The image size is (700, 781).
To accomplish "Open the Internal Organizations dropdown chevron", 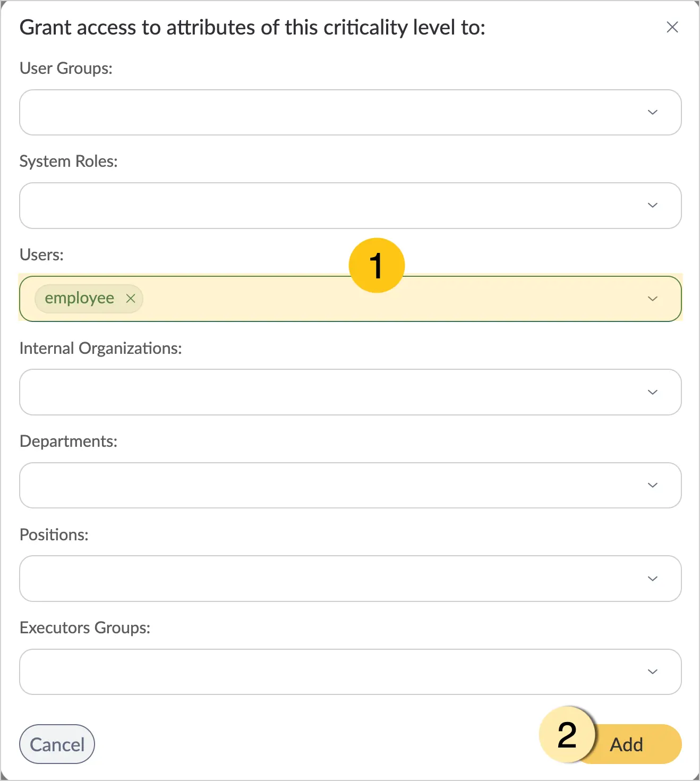I will pyautogui.click(x=653, y=392).
